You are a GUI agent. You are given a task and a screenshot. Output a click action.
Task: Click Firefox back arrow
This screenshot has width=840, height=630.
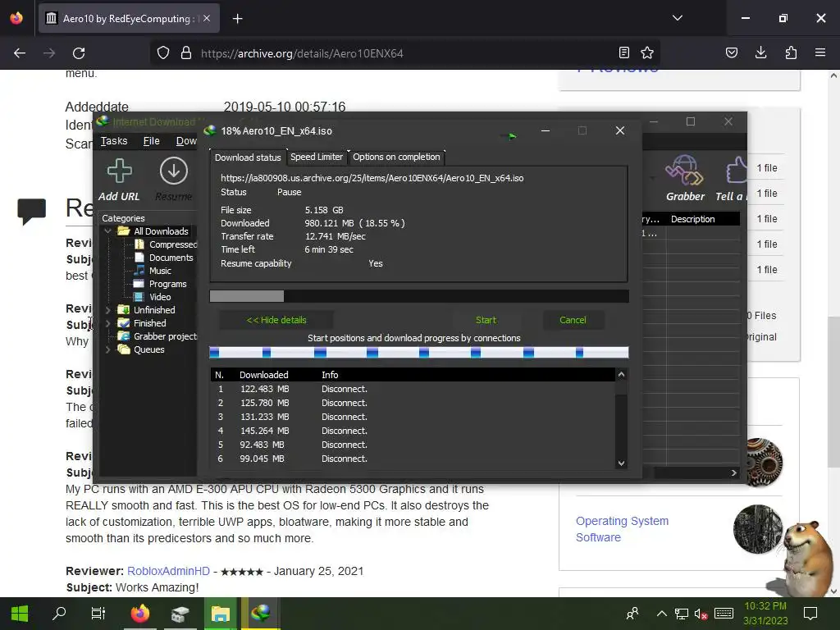click(20, 53)
